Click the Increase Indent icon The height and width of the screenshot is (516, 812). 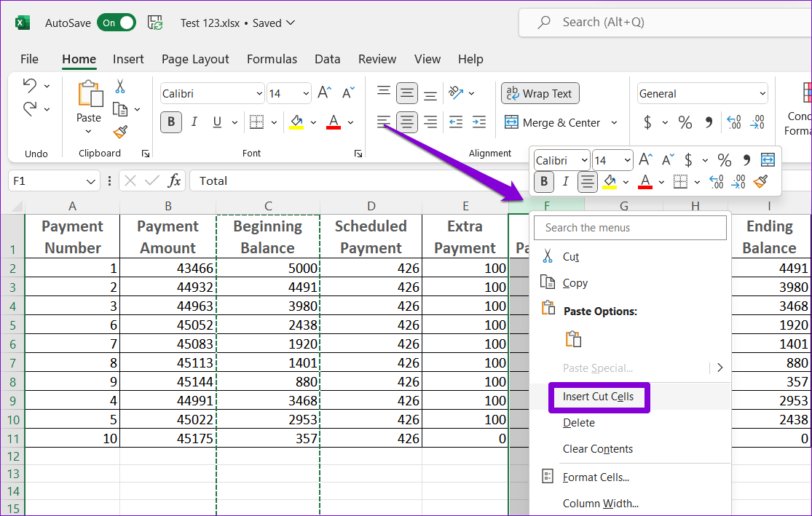[478, 122]
